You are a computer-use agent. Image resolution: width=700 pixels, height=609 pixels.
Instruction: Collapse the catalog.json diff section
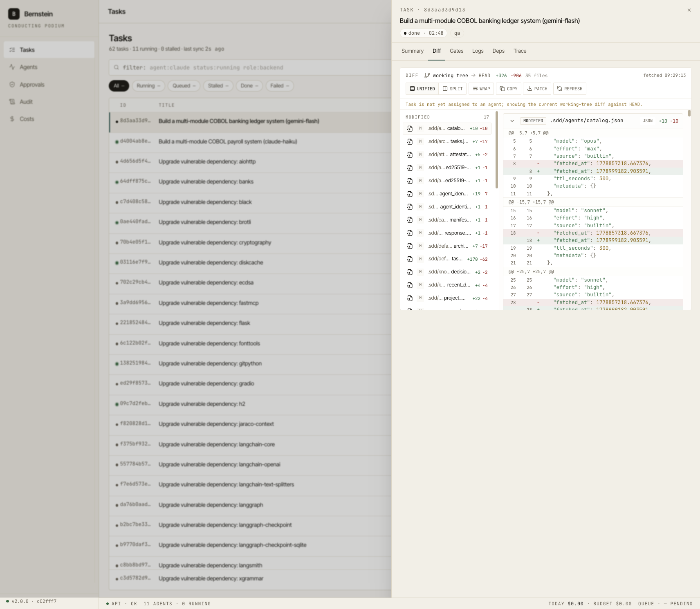(512, 121)
